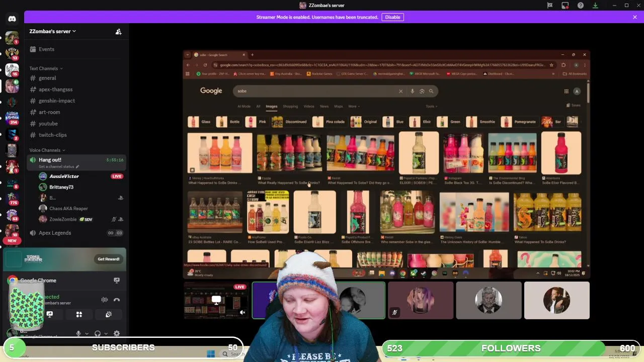Image resolution: width=644 pixels, height=362 pixels.
Task: Switch to the Images search tab
Action: click(272, 106)
